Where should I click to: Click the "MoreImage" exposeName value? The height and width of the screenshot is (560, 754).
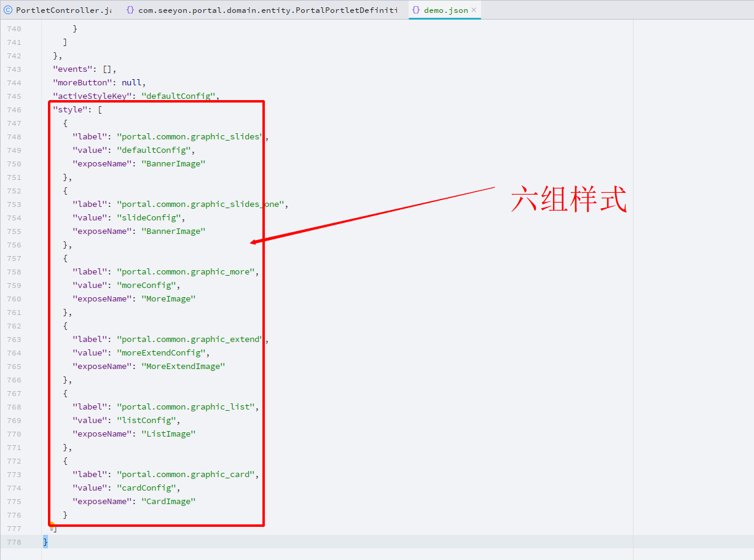[169, 299]
